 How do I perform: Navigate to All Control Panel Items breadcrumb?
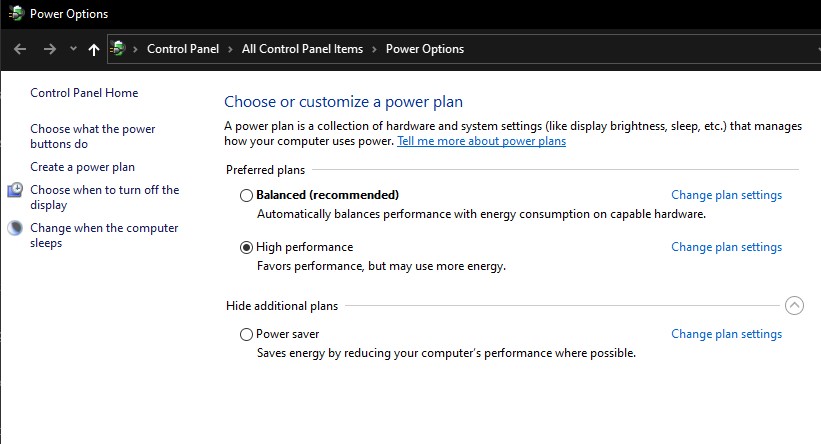[x=302, y=49]
